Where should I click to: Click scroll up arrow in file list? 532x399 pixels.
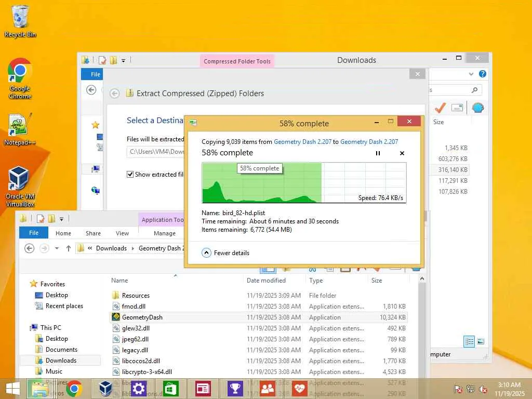click(422, 279)
